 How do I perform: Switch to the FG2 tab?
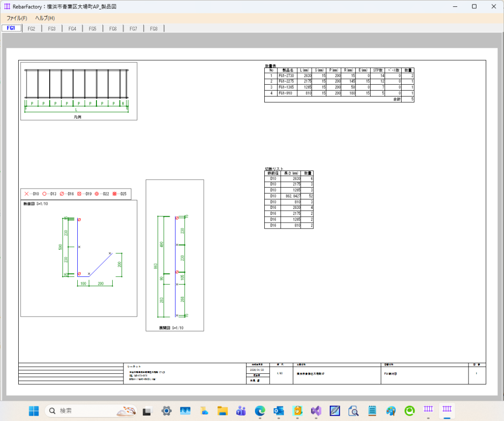point(31,29)
